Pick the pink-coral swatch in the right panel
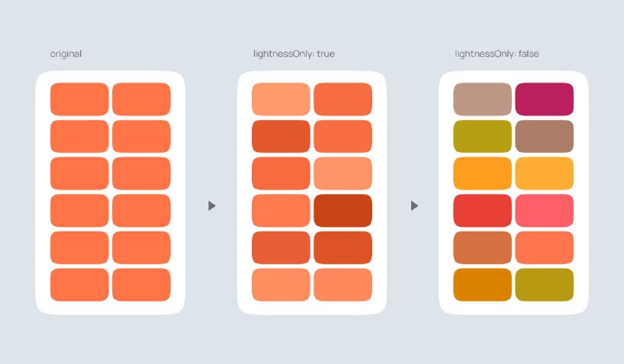 (544, 210)
